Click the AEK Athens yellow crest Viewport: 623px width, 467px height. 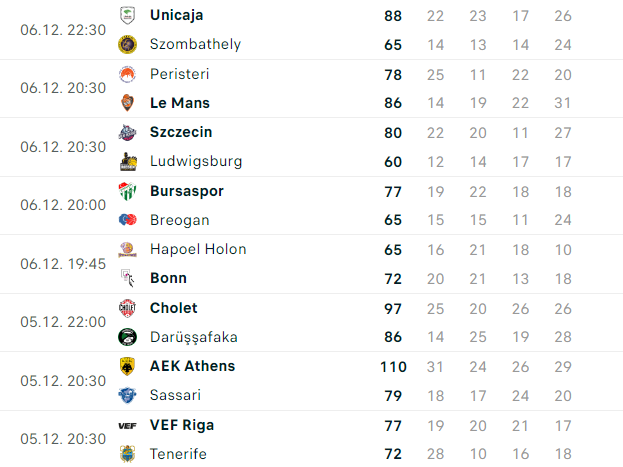[128, 366]
